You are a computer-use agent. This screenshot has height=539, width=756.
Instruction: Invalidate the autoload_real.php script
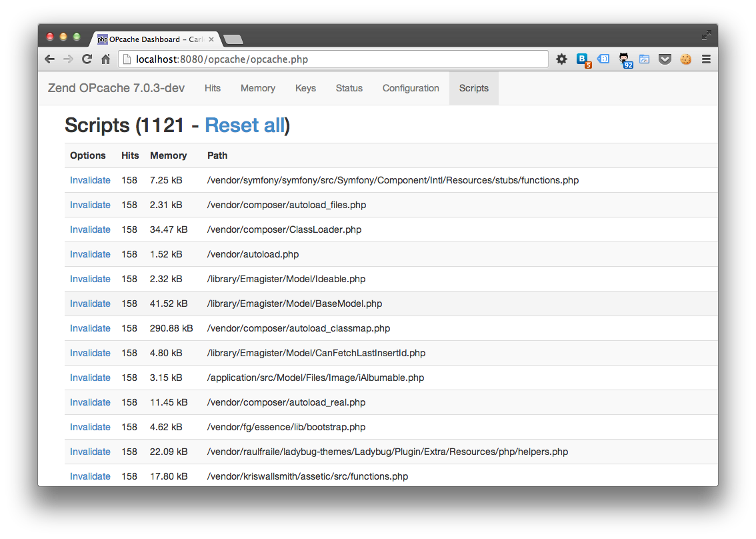tap(90, 402)
